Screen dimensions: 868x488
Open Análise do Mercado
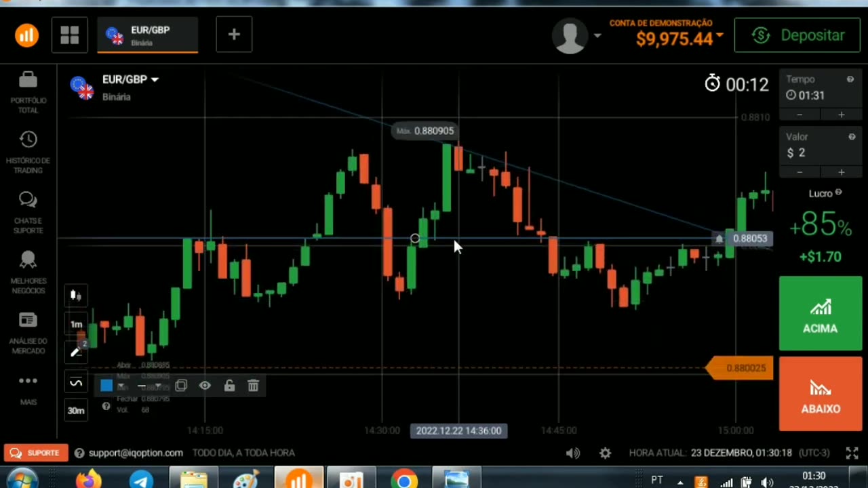pyautogui.click(x=28, y=333)
